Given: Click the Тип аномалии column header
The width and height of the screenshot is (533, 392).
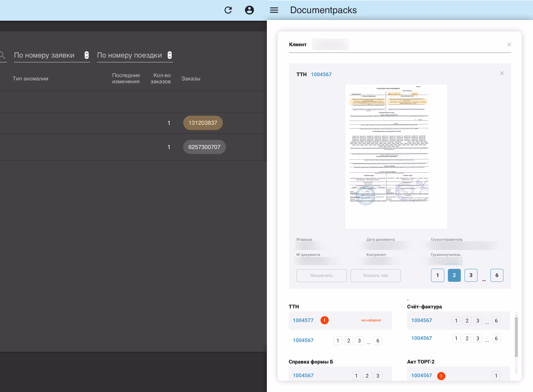Looking at the screenshot, I should point(30,78).
